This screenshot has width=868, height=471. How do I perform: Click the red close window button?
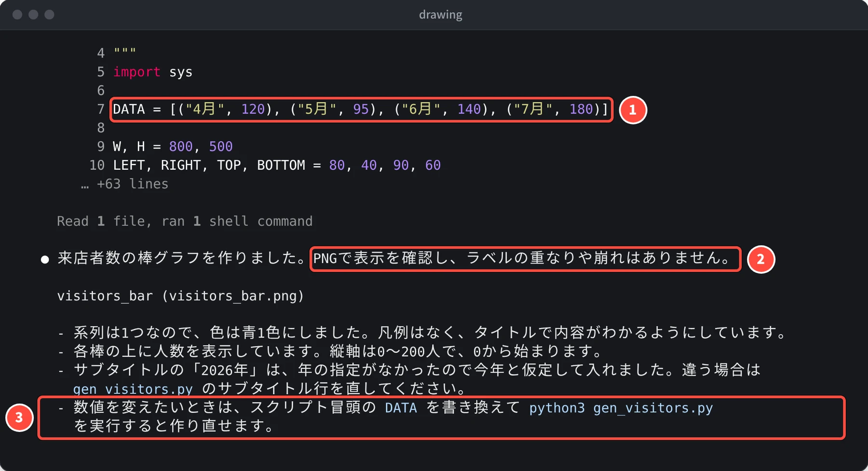[17, 14]
